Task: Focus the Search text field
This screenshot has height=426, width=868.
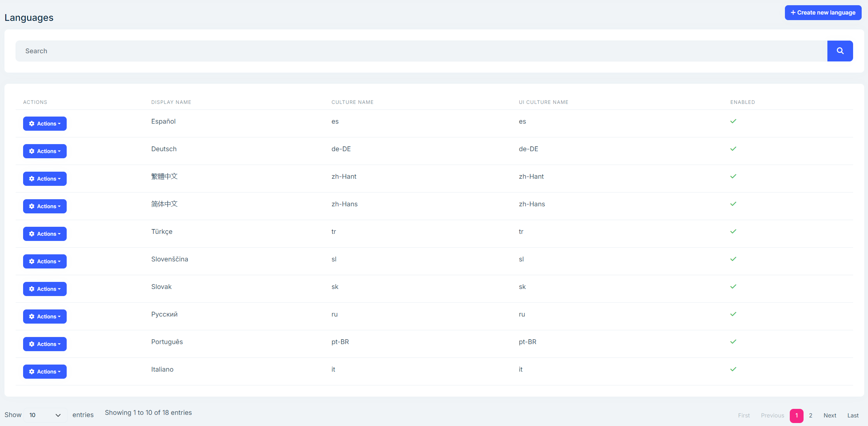Action: coord(421,51)
